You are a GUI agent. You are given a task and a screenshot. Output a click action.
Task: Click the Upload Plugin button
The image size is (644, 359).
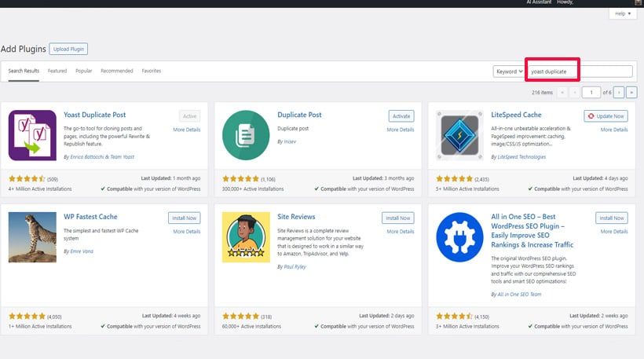(x=68, y=49)
